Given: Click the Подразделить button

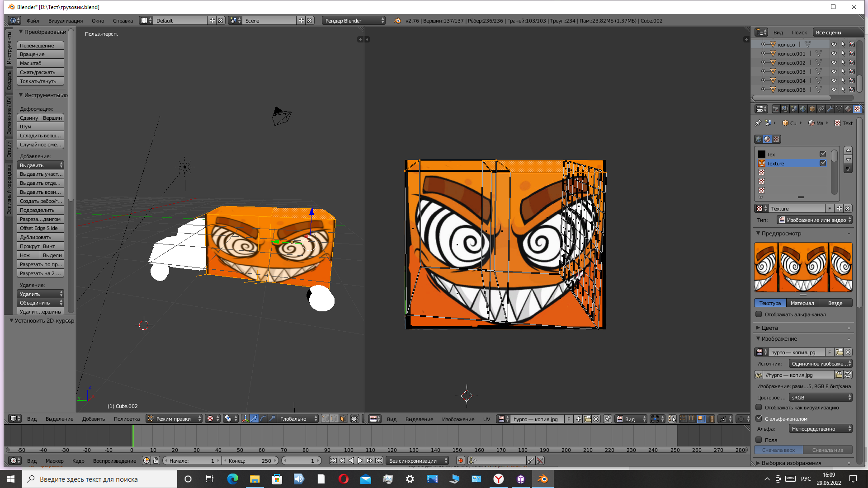Looking at the screenshot, I should pyautogui.click(x=40, y=210).
